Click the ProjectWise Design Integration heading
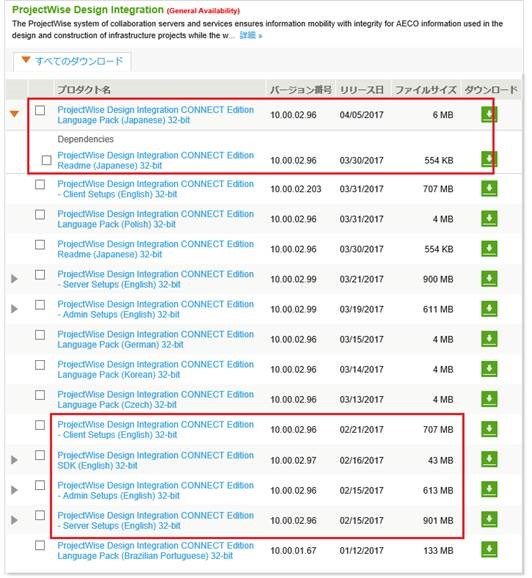 pyautogui.click(x=88, y=10)
